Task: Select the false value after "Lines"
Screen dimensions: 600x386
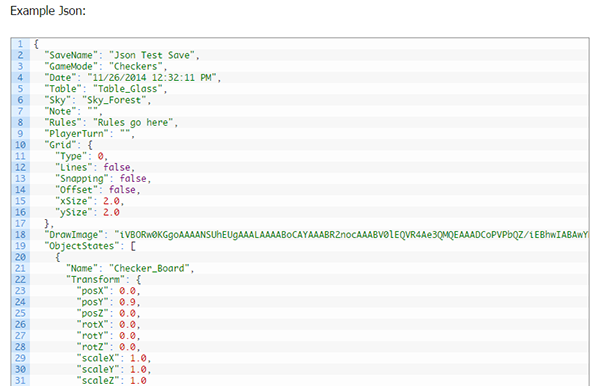Action: coord(117,167)
